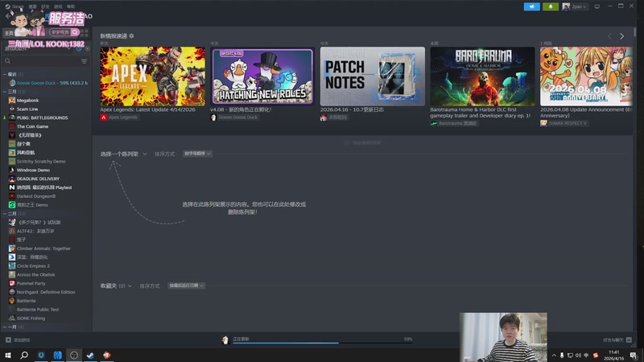644x362 pixels.
Task: Go to the next news carousel page
Action: pos(621,36)
